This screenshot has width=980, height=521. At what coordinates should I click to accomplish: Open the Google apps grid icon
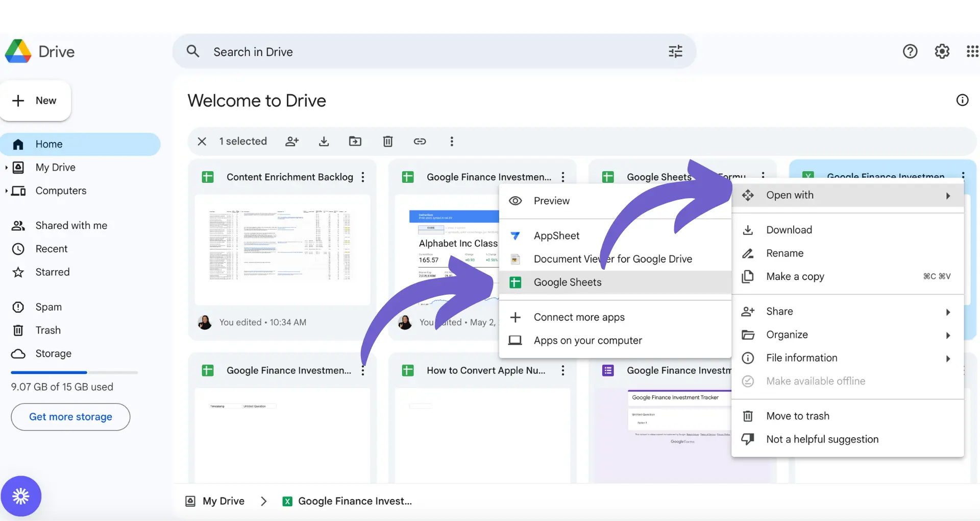tap(972, 52)
